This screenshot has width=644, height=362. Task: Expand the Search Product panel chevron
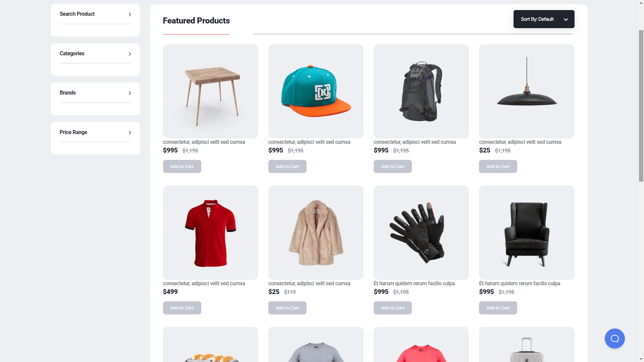click(130, 14)
